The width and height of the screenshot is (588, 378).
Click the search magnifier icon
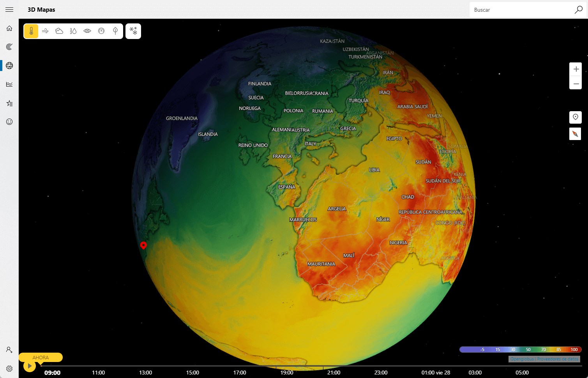(x=578, y=10)
